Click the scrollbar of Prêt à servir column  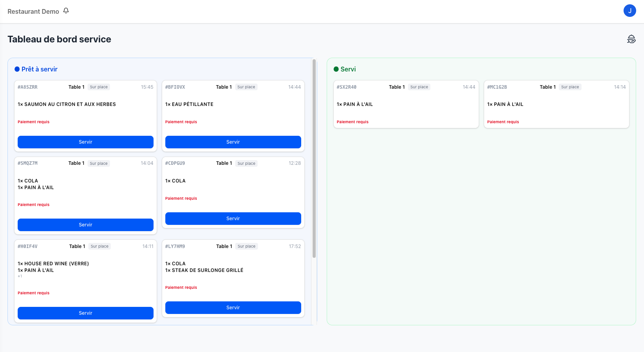(x=314, y=159)
